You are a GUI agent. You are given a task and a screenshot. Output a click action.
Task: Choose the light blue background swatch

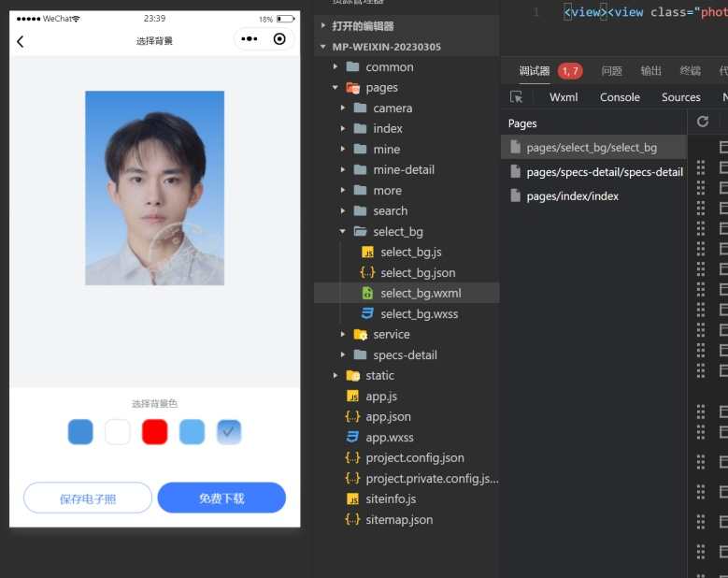[x=192, y=432]
